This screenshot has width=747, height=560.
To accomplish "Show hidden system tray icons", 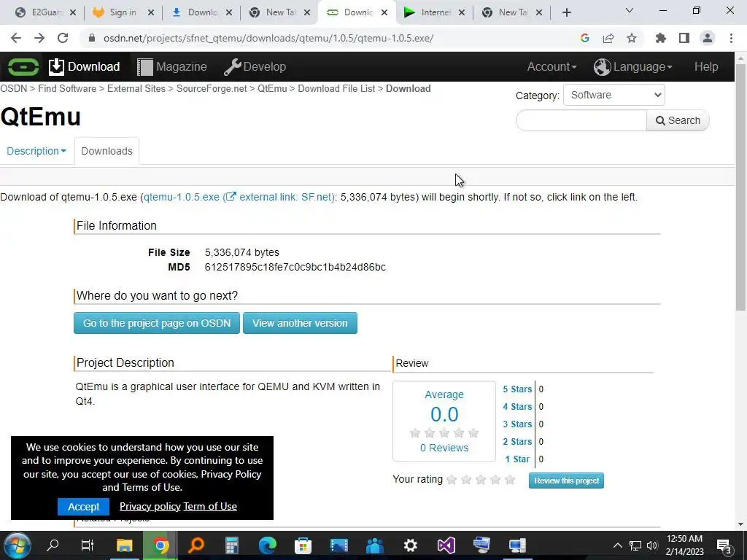I will point(617,545).
